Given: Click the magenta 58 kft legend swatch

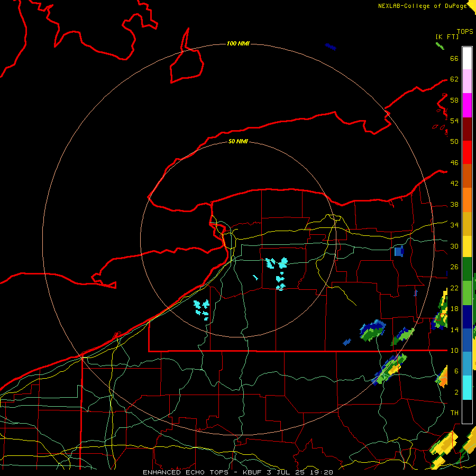Looking at the screenshot, I should [467, 105].
